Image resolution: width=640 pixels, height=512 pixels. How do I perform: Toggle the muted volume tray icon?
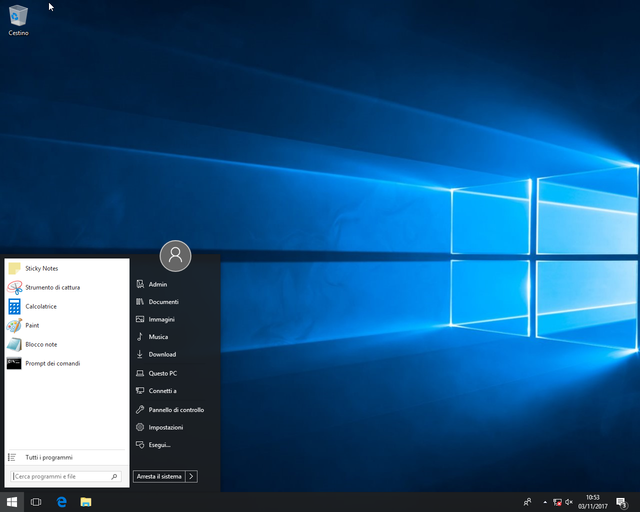[569, 502]
